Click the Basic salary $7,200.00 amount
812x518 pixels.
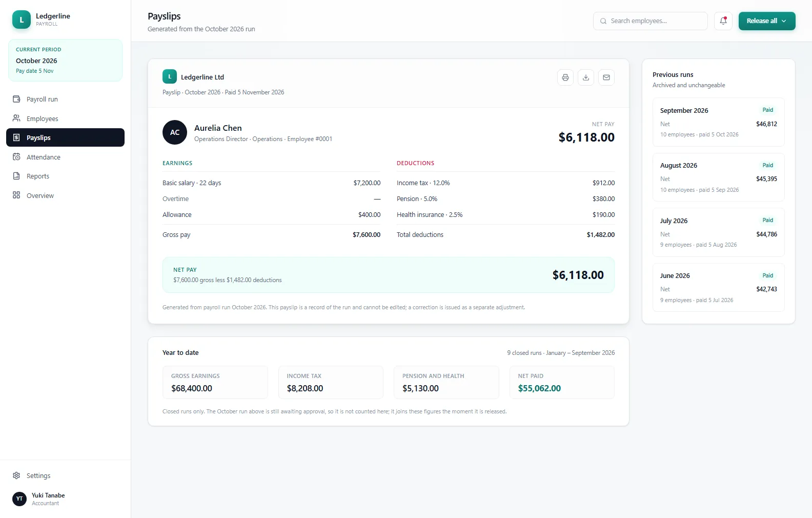[x=367, y=183]
